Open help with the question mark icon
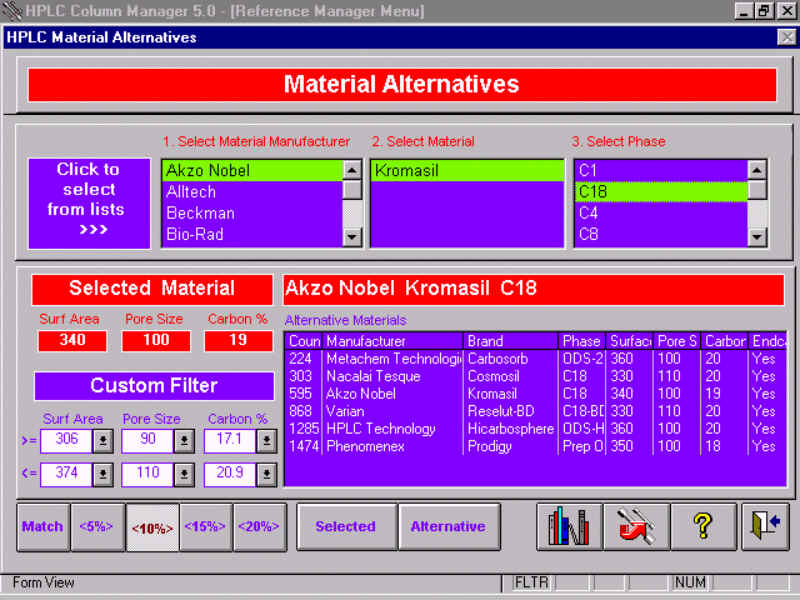The image size is (800, 600). pyautogui.click(x=704, y=527)
